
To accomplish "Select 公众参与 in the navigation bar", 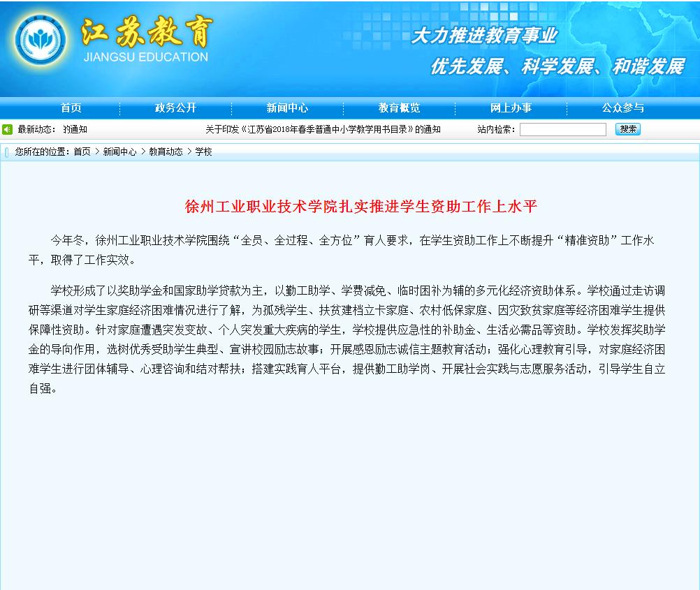I will (x=622, y=108).
